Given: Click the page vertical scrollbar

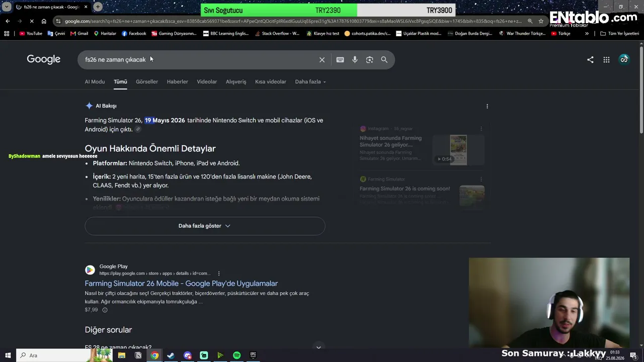Looking at the screenshot, I should tap(641, 90).
